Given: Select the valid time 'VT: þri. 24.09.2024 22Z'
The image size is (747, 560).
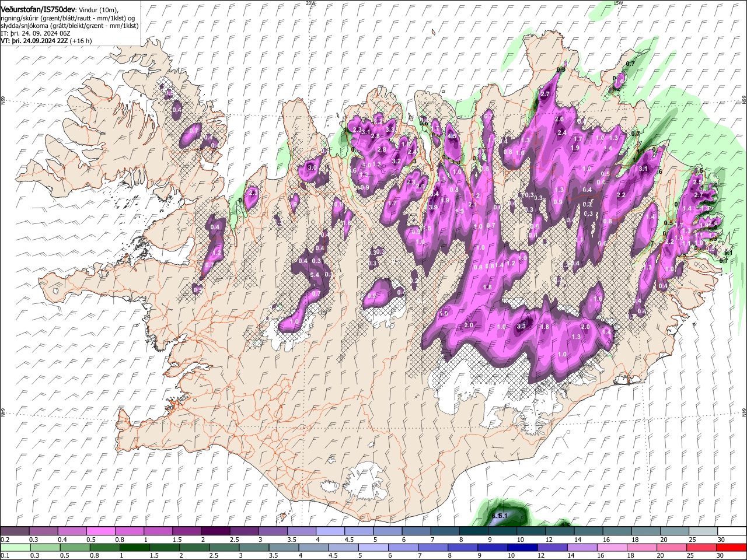Looking at the screenshot, I should pyautogui.click(x=34, y=41).
